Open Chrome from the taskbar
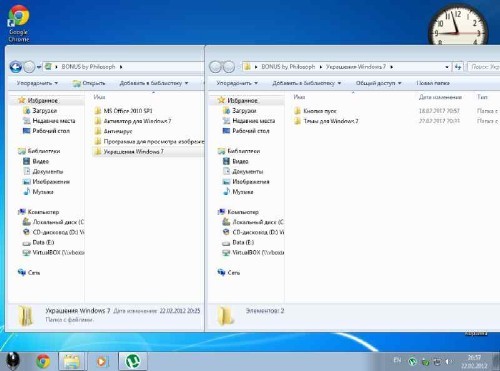This screenshot has width=500, height=371. [43, 361]
